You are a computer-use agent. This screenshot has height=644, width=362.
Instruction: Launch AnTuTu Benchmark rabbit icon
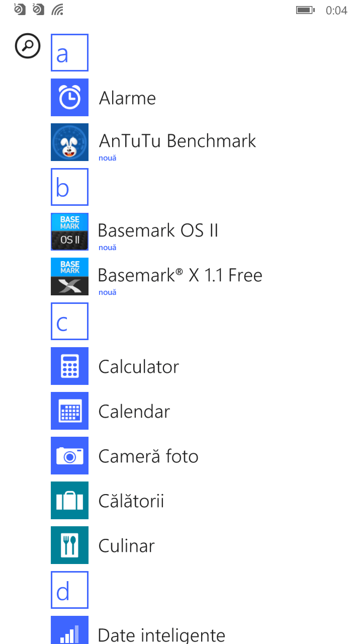pos(69,142)
